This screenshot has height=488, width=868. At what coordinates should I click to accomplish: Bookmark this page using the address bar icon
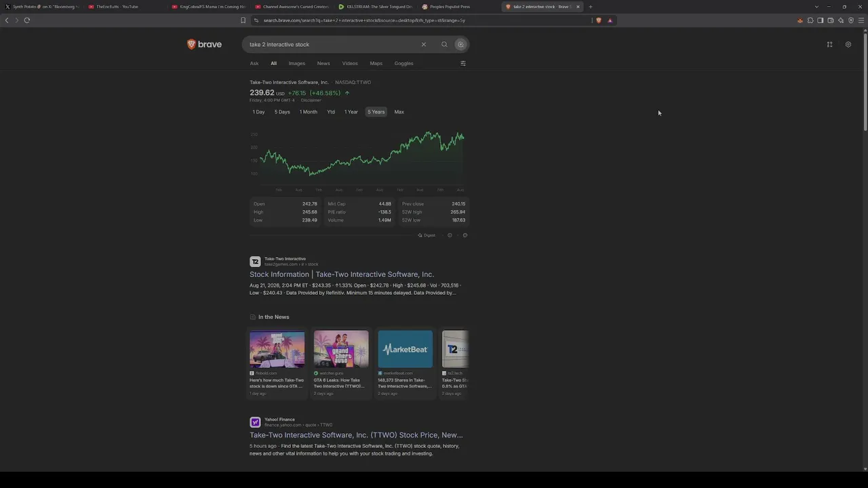point(243,20)
